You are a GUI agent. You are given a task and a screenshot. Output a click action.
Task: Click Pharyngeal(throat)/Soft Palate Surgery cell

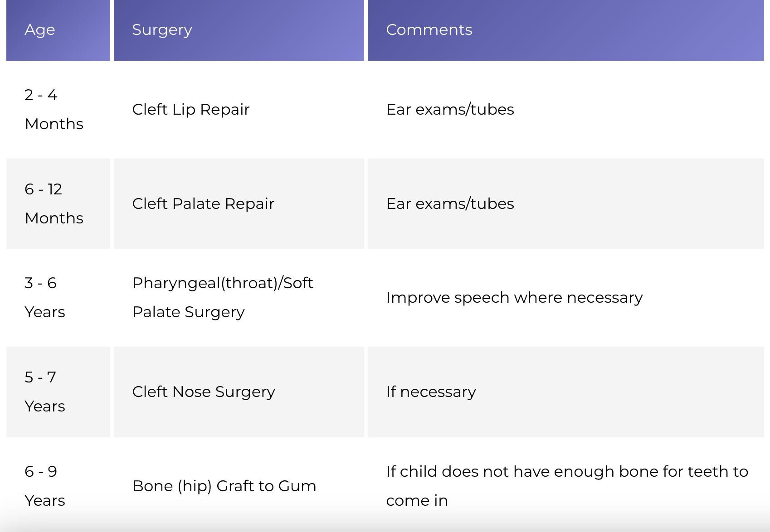239,297
